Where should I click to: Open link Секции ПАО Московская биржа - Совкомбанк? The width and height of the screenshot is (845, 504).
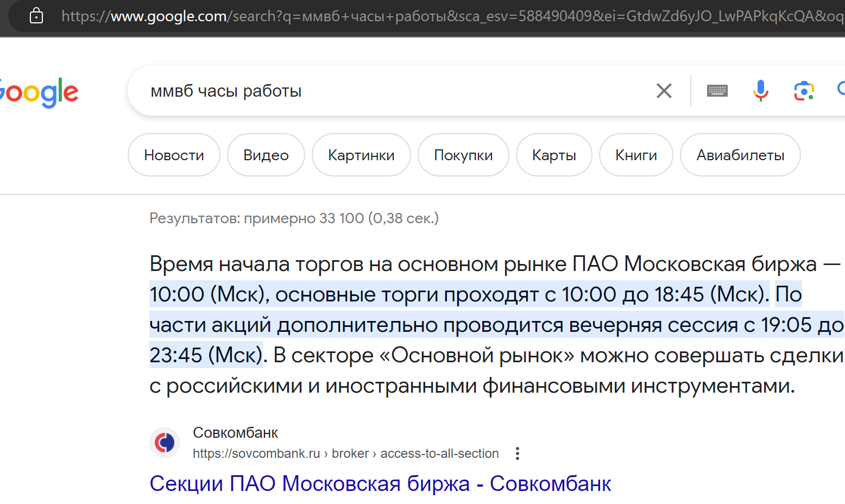[380, 483]
